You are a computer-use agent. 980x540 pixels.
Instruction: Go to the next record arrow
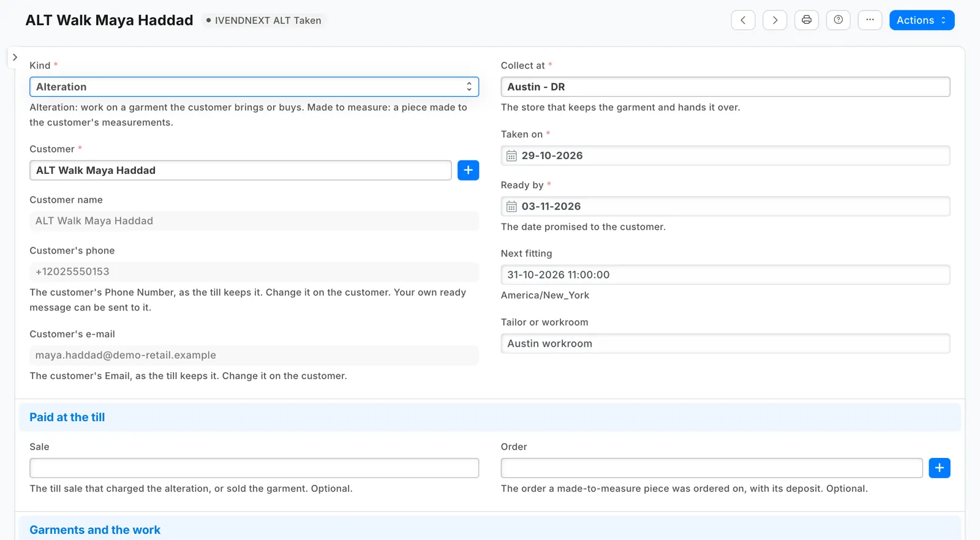pyautogui.click(x=775, y=20)
